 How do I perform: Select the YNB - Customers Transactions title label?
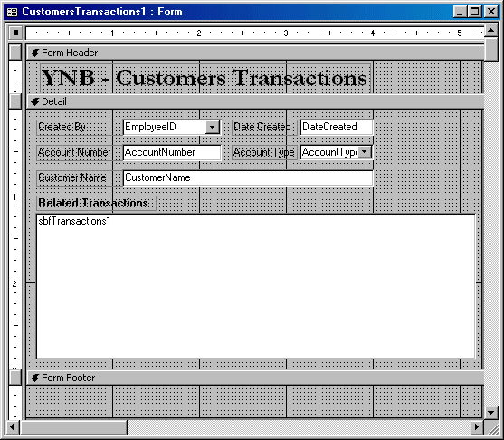coord(205,78)
